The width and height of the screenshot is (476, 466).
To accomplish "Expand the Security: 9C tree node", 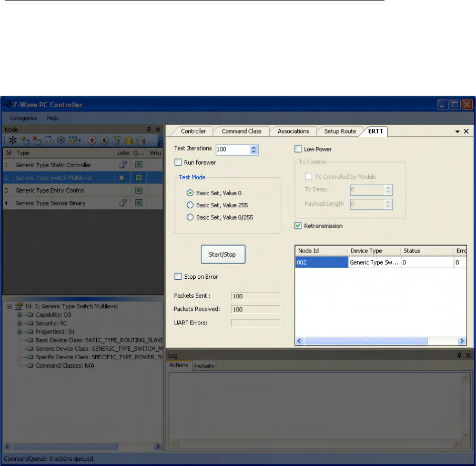I will tap(19, 323).
